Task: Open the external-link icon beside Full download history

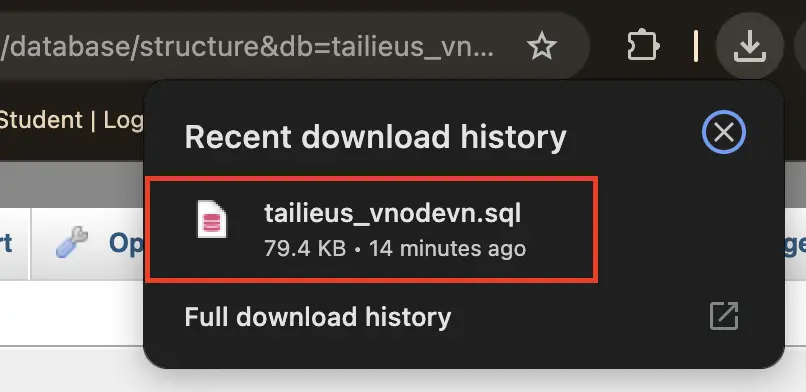Action: click(724, 316)
